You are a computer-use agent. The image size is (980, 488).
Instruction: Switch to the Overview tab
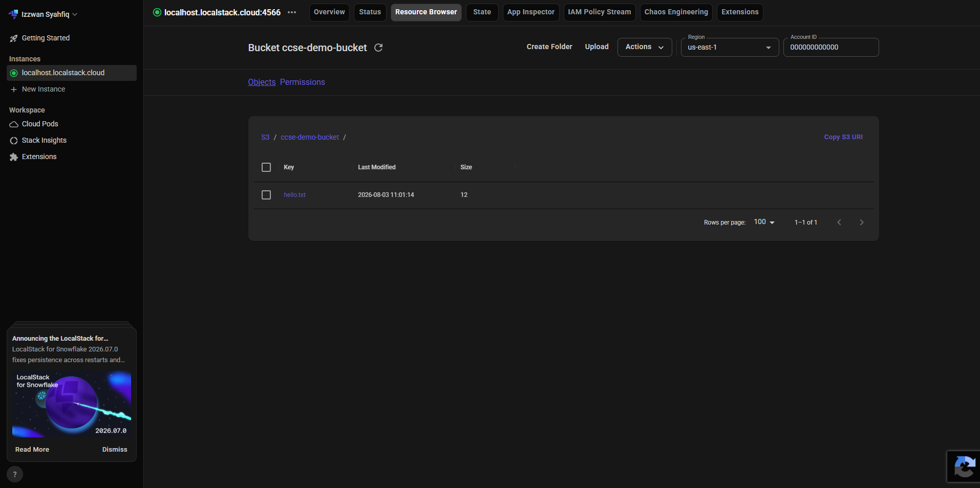[329, 12]
